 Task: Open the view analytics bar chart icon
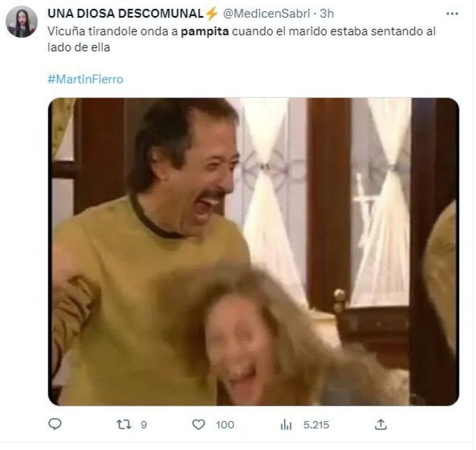point(286,425)
